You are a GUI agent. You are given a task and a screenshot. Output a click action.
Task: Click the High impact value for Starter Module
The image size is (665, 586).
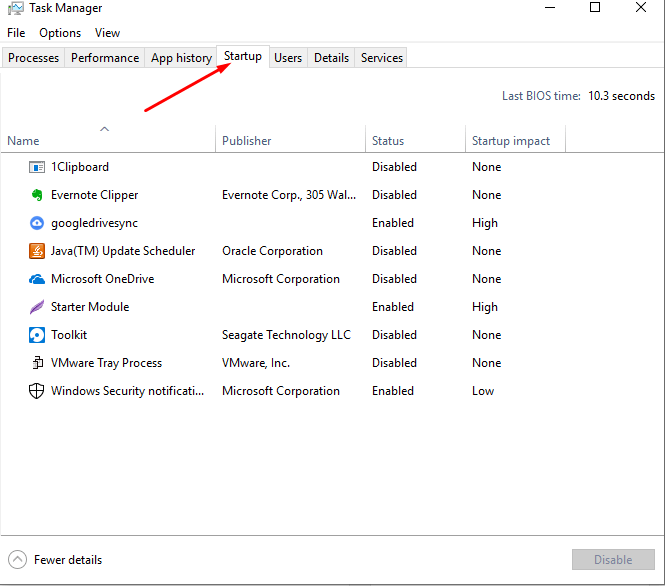[485, 307]
